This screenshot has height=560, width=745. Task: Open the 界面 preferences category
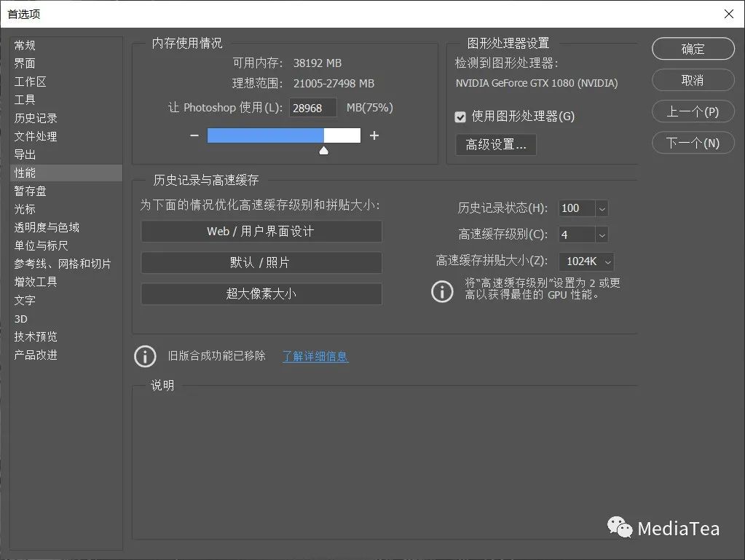25,63
